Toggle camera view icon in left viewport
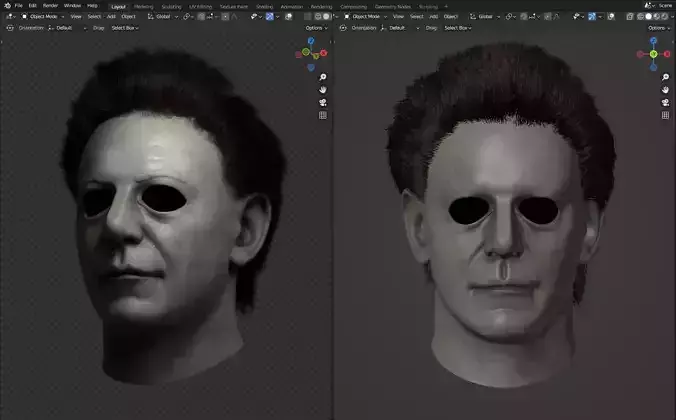Image resolution: width=676 pixels, height=420 pixels. click(322, 103)
